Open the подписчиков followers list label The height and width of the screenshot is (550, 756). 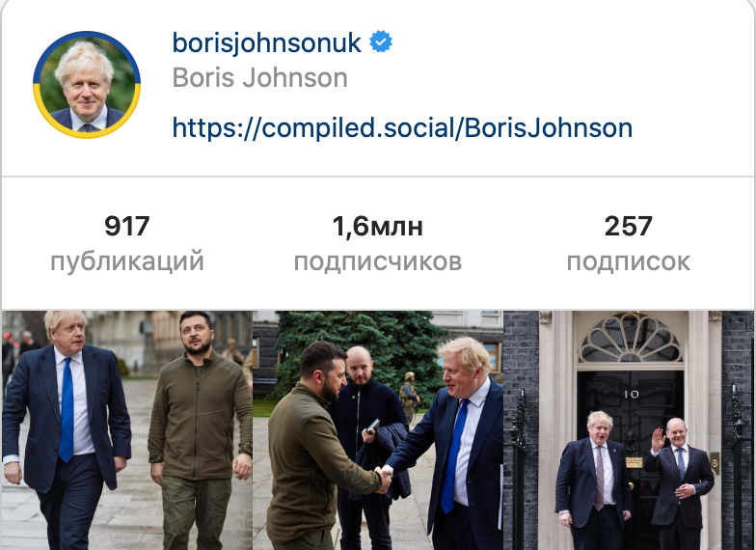[378, 262]
